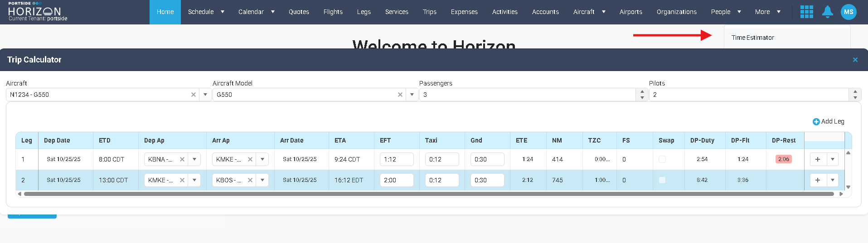Viewport: 868px width, 243px height.
Task: Go to the Airports page
Action: (630, 12)
